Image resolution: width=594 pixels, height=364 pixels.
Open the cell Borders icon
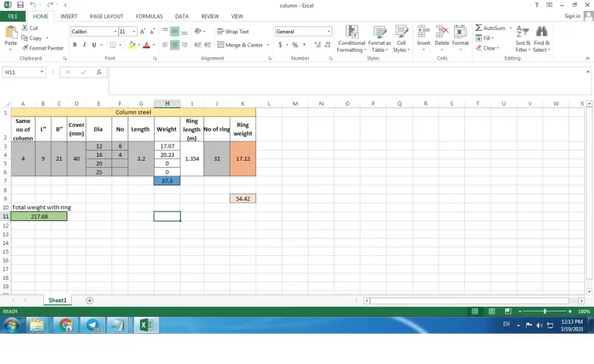click(113, 45)
